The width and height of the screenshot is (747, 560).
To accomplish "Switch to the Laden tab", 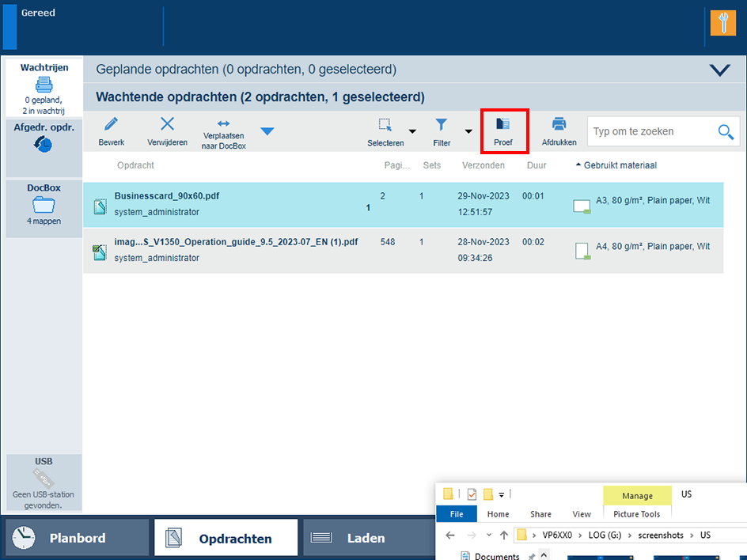I will click(x=366, y=538).
